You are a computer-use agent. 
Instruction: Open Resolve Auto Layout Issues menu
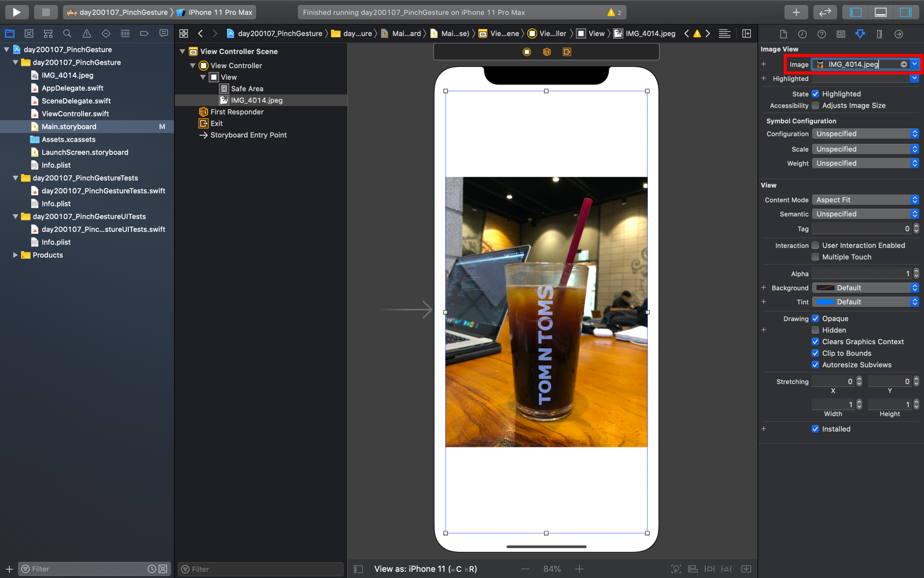pos(727,569)
